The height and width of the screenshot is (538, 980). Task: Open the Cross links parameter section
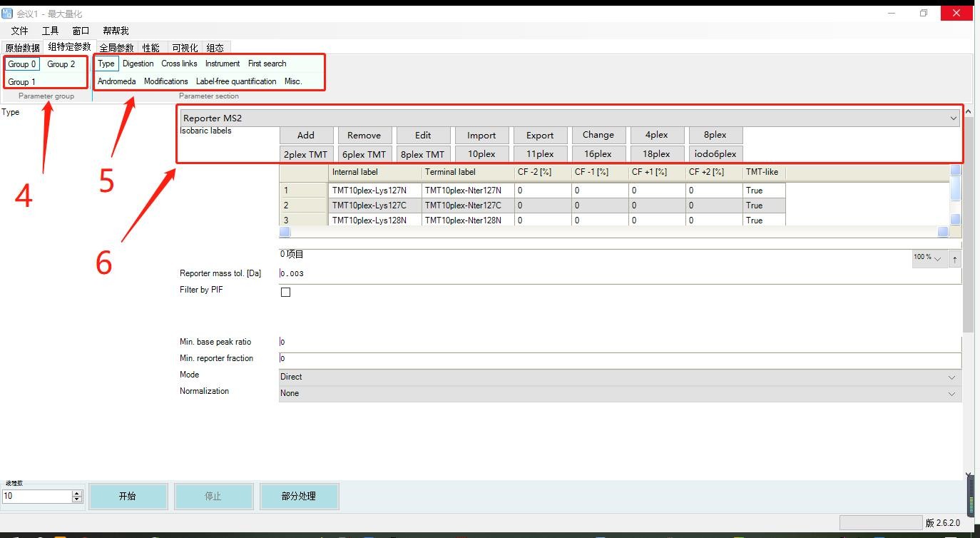point(180,64)
